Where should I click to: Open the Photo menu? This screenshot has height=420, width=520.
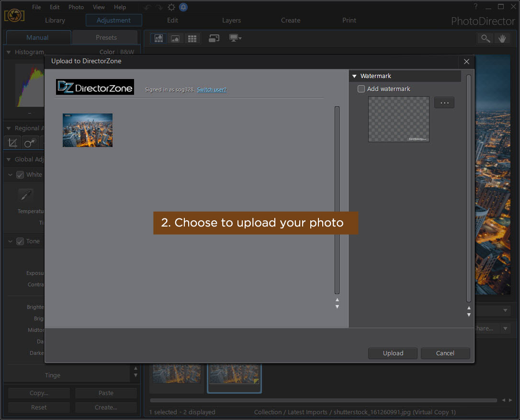76,7
